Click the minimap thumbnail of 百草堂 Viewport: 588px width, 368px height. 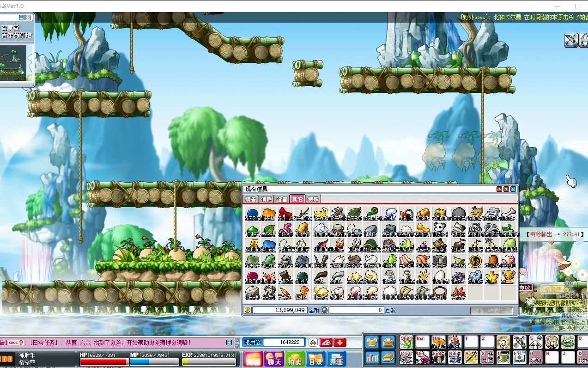click(x=13, y=63)
